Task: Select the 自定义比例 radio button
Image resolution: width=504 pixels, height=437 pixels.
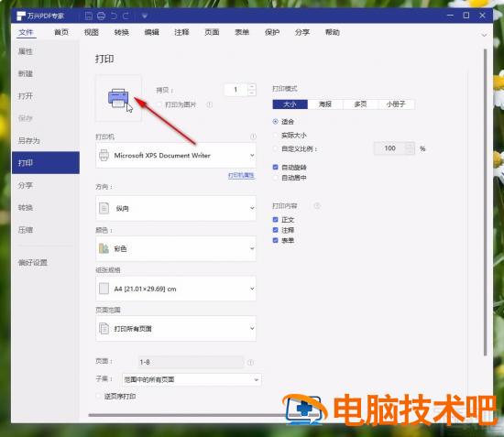Action: [275, 148]
